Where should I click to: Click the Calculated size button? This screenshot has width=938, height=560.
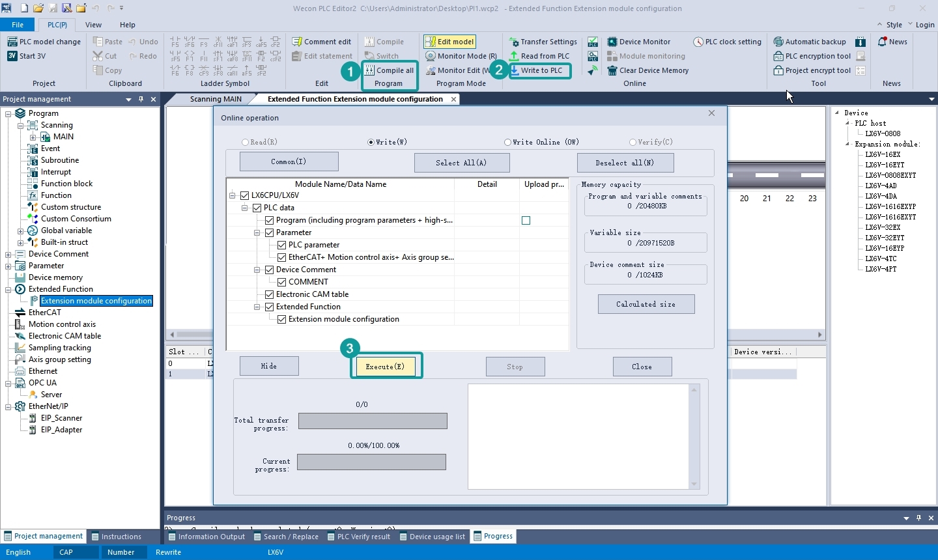tap(646, 304)
